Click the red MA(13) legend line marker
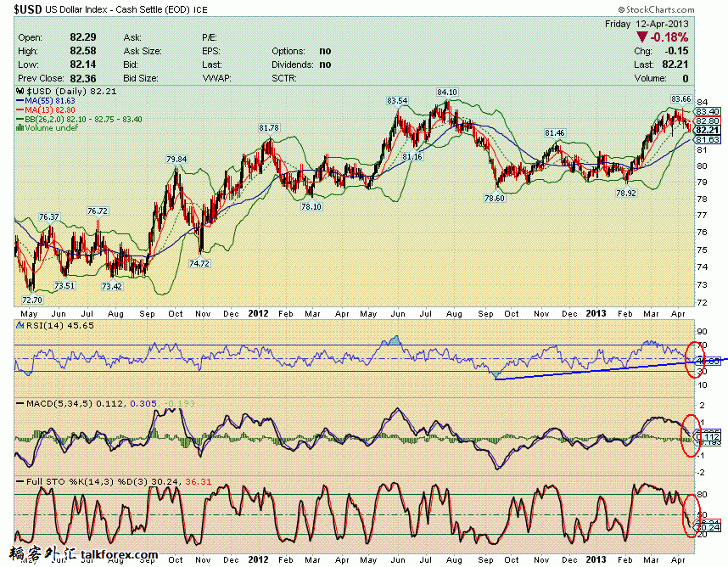 (20, 109)
